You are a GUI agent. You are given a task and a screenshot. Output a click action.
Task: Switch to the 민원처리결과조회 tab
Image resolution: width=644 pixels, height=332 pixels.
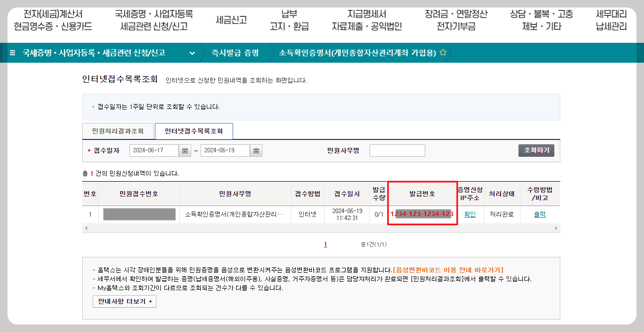(118, 131)
